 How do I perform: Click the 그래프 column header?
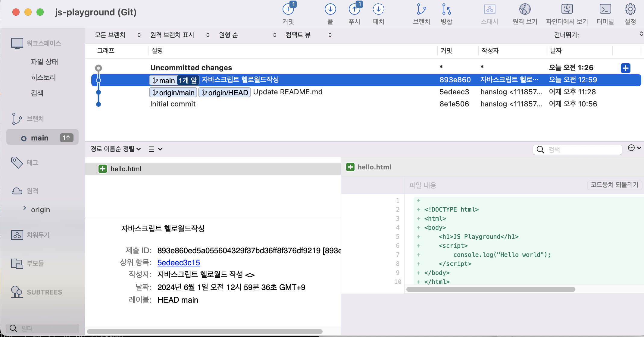tap(106, 51)
